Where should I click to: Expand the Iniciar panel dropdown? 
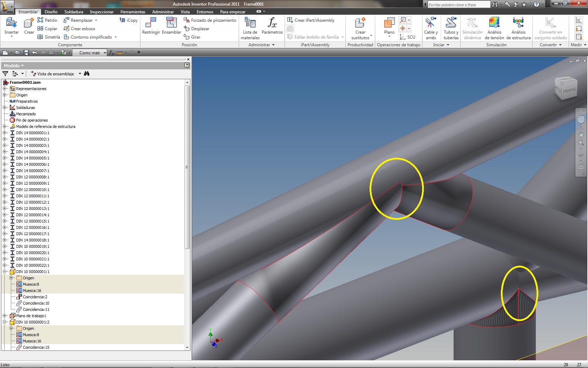pyautogui.click(x=441, y=45)
